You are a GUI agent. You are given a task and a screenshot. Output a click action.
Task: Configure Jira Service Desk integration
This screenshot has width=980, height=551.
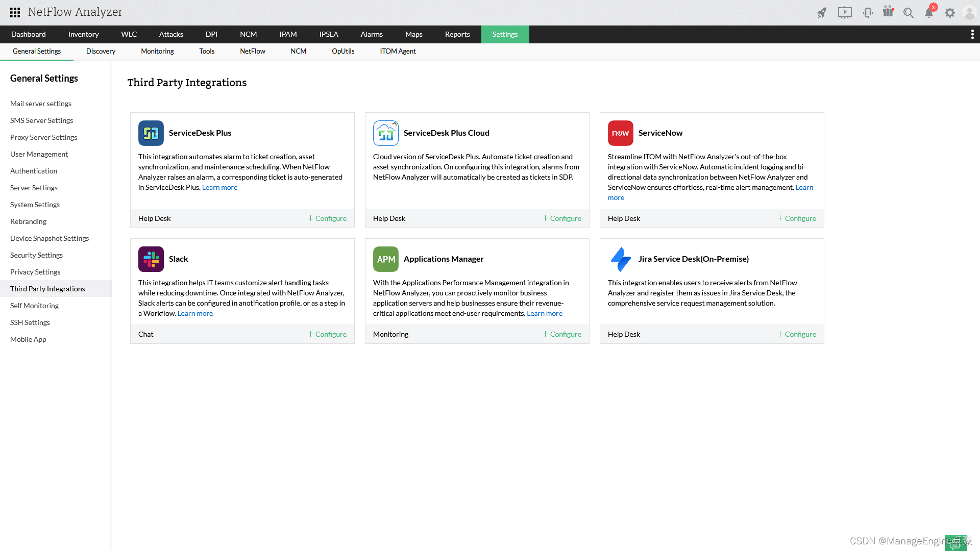797,334
